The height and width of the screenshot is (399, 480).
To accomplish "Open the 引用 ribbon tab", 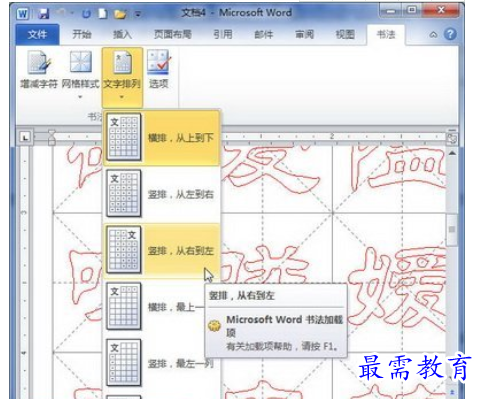I will [223, 34].
